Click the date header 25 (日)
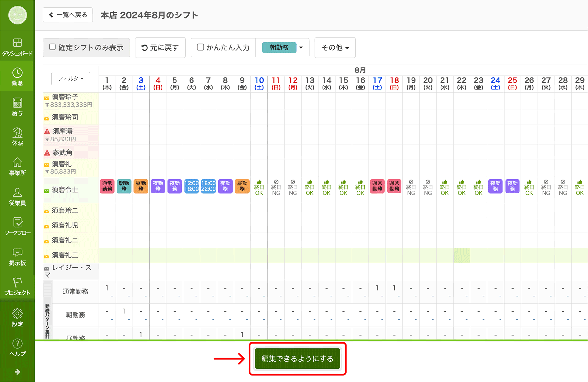This screenshot has width=588, height=382. 512,84
